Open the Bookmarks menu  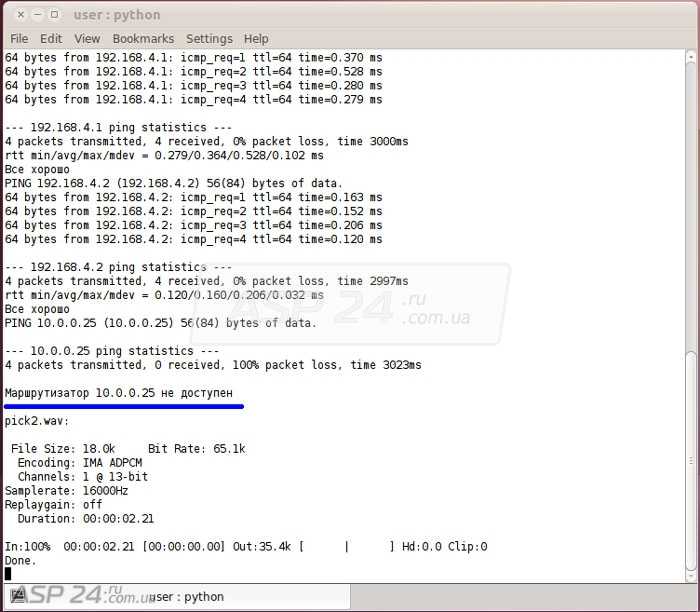[x=143, y=38]
